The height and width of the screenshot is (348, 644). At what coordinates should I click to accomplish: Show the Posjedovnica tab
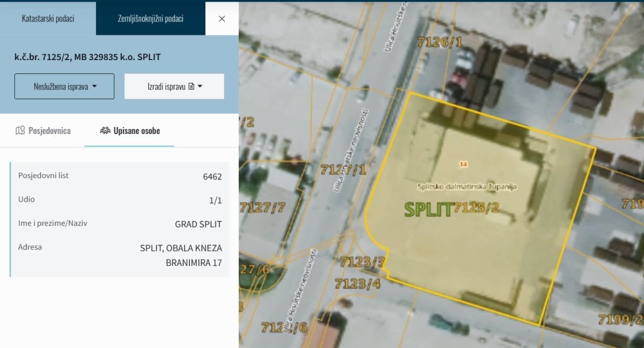tap(43, 130)
